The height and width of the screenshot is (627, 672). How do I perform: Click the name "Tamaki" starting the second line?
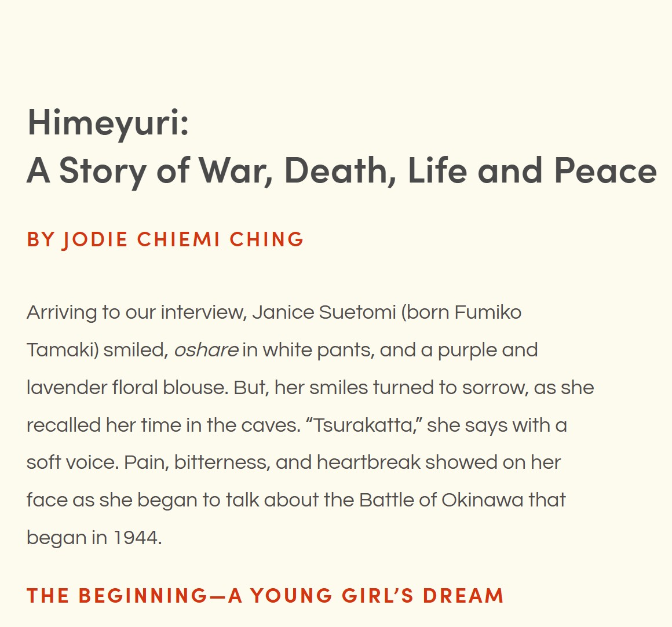[62, 350]
